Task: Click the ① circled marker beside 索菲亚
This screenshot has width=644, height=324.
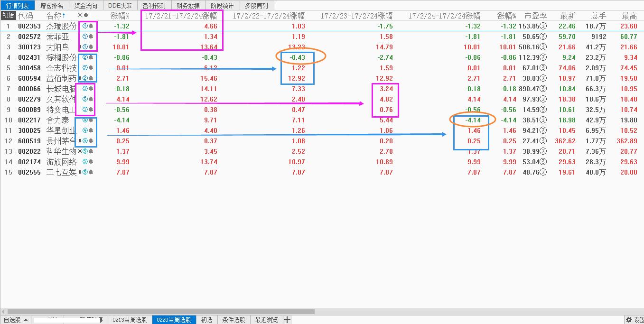Action: (x=84, y=37)
